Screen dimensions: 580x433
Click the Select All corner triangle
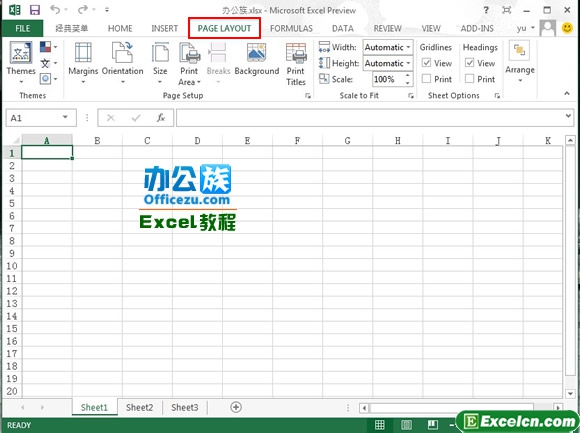pyautogui.click(x=16, y=141)
